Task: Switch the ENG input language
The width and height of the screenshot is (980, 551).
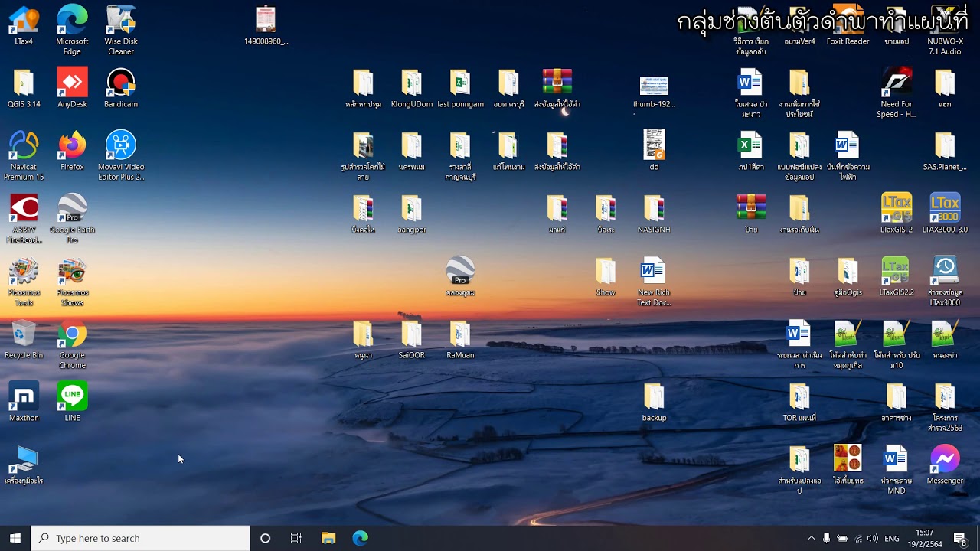Action: 892,539
